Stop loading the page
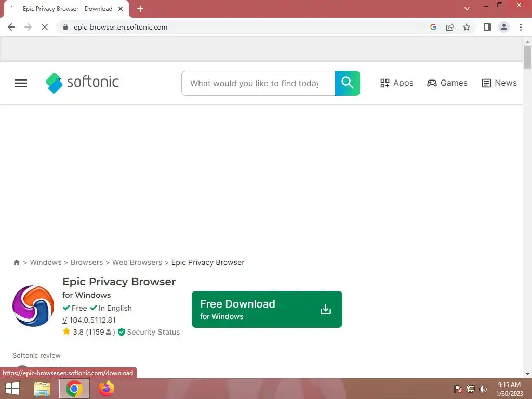Viewport: 532px width, 399px height. tap(45, 27)
